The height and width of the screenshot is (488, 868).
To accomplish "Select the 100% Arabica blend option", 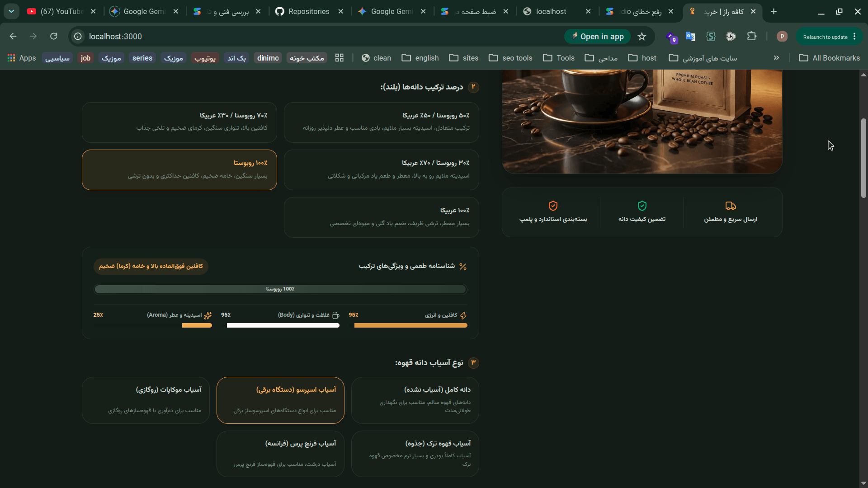I will tap(382, 217).
